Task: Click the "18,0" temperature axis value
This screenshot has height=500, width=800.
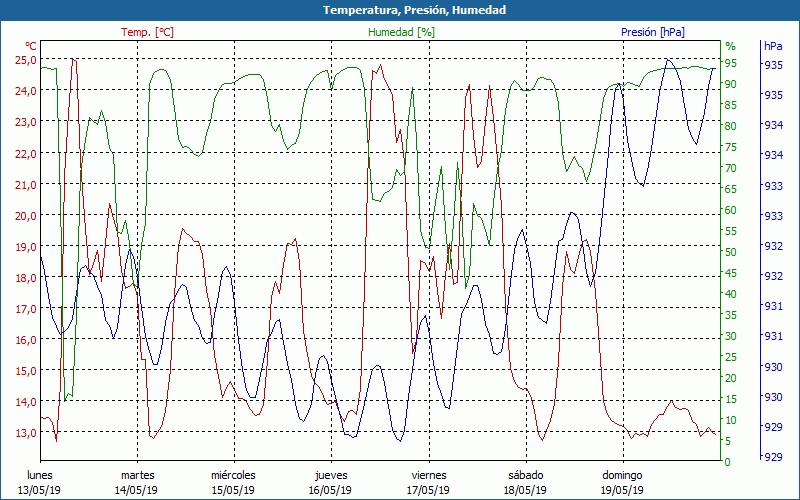Action: click(x=26, y=278)
